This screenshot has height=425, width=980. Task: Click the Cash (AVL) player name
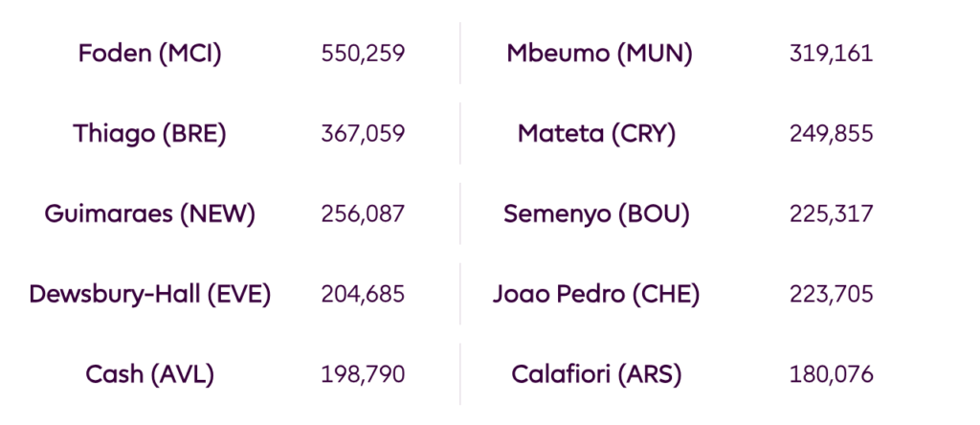click(x=149, y=374)
